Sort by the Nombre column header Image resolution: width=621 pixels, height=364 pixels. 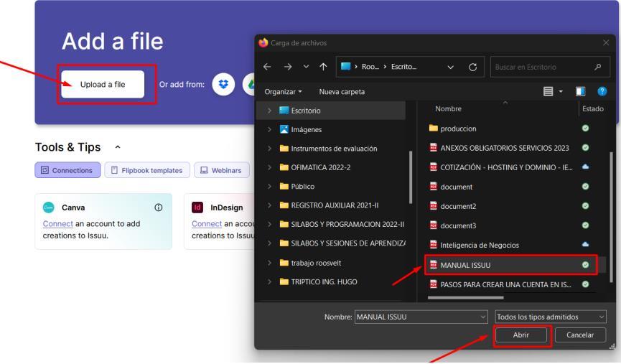click(448, 108)
